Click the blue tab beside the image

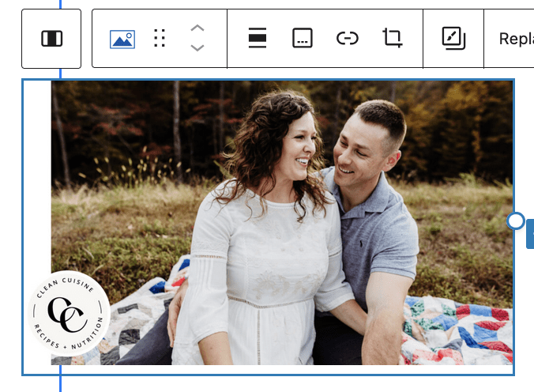pyautogui.click(x=530, y=234)
